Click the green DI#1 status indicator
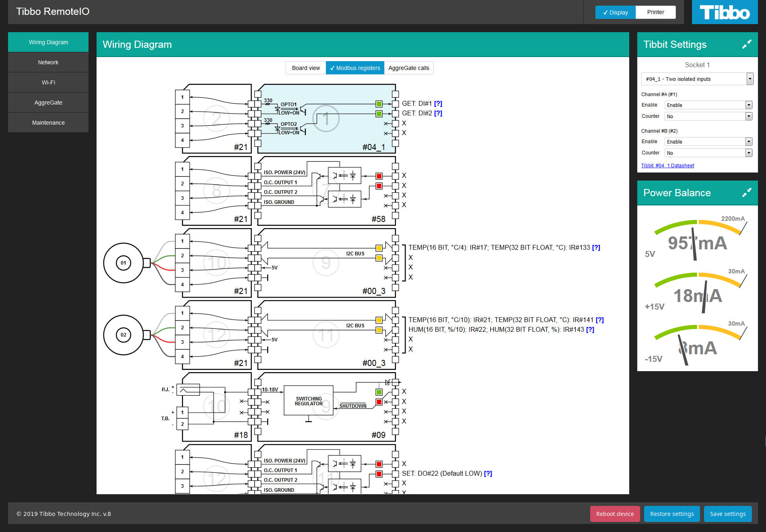Viewport: 766px width, 532px height. (379, 104)
